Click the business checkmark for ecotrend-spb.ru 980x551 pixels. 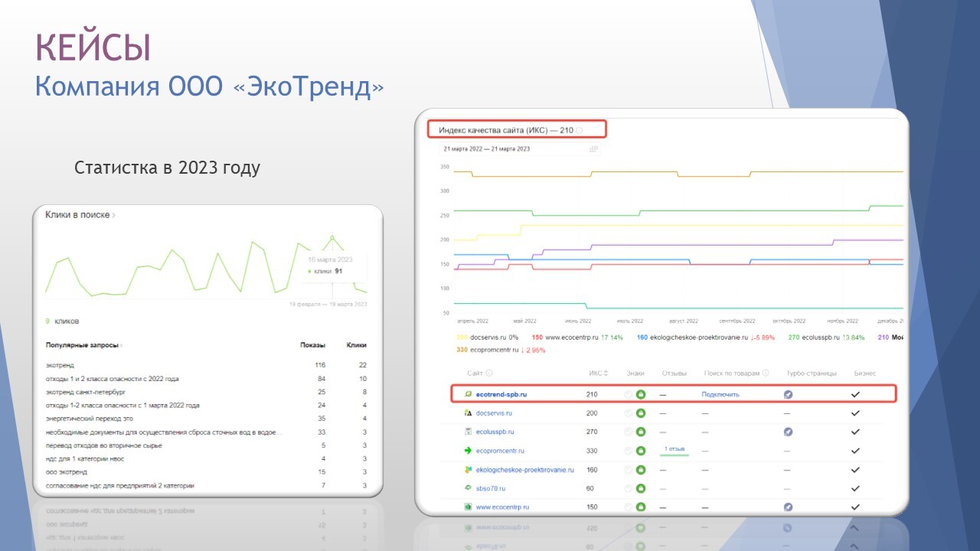point(855,394)
